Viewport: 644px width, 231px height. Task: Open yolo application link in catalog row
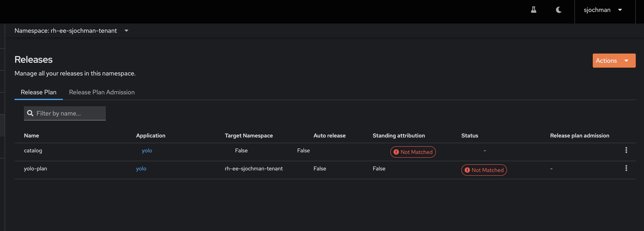147,151
